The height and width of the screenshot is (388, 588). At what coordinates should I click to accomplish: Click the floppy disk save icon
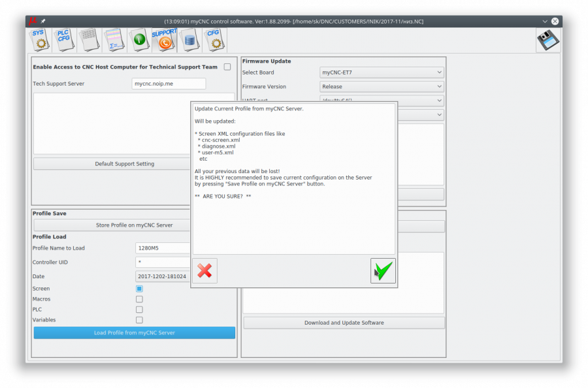tap(547, 40)
